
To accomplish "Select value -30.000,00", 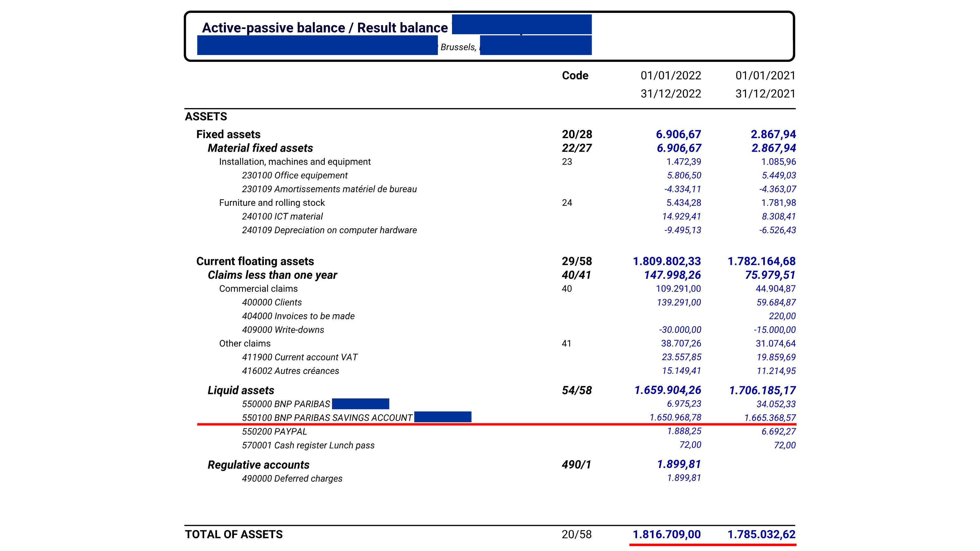I will (x=680, y=330).
